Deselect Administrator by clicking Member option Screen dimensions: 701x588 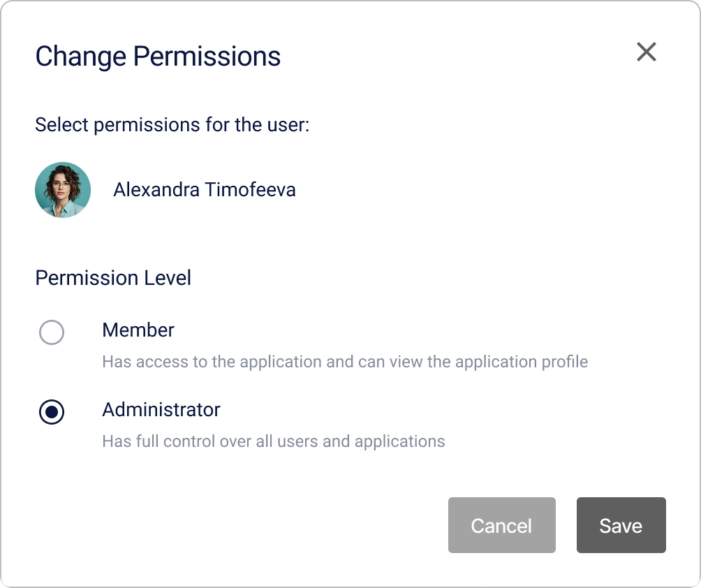52,333
